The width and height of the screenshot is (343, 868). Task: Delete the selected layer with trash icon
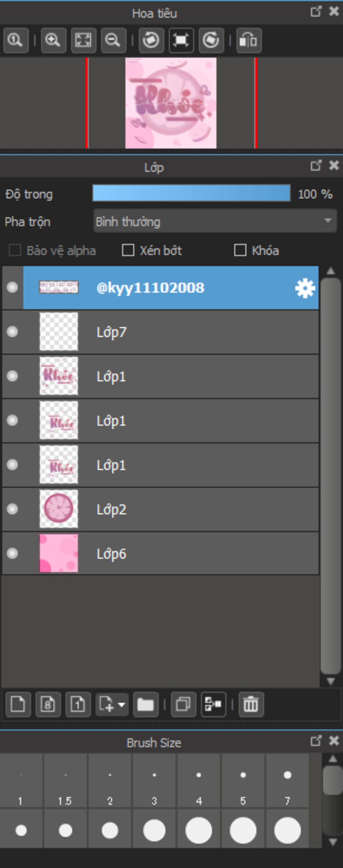(251, 704)
